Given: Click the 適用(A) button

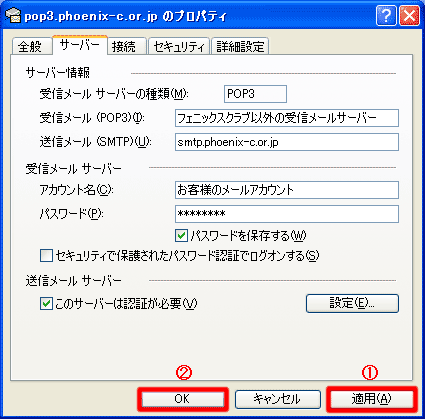Looking at the screenshot, I should (372, 399).
